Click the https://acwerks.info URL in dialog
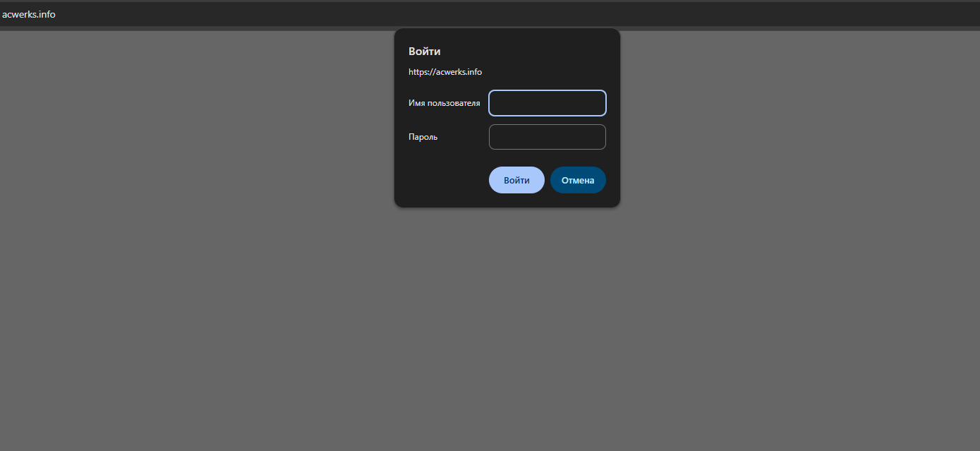This screenshot has width=980, height=451. [x=445, y=72]
